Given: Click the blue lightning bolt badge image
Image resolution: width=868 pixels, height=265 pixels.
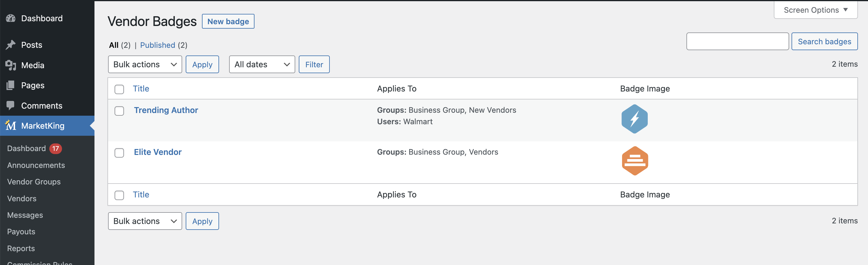Looking at the screenshot, I should [x=634, y=119].
